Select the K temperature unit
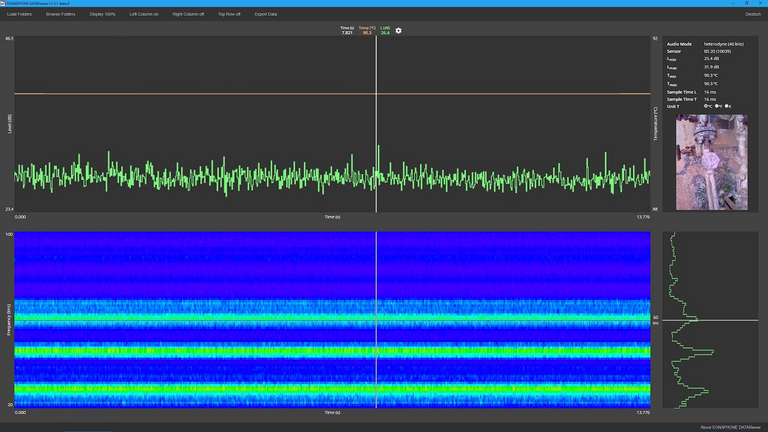 (728, 106)
